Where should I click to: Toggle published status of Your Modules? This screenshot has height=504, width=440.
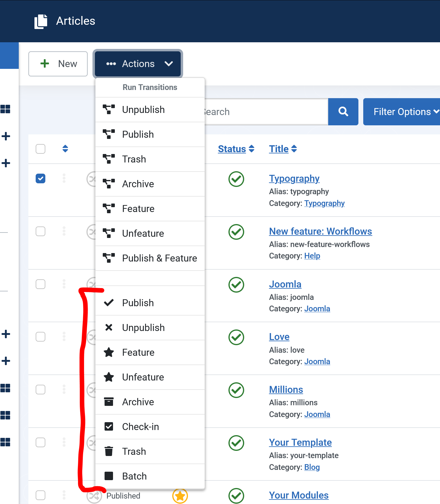pyautogui.click(x=236, y=496)
